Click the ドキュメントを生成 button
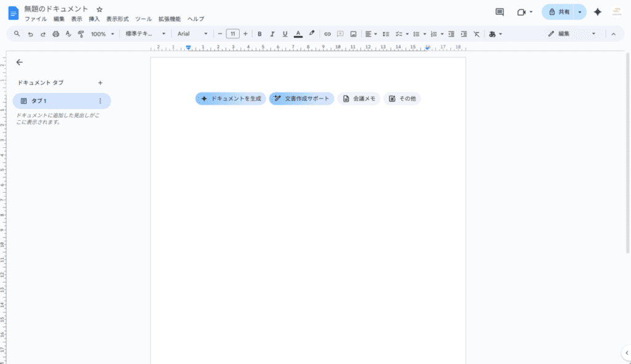The image size is (631, 364). point(230,99)
